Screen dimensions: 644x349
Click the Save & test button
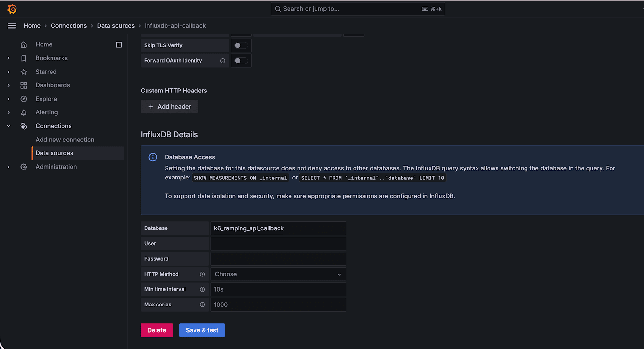click(202, 330)
